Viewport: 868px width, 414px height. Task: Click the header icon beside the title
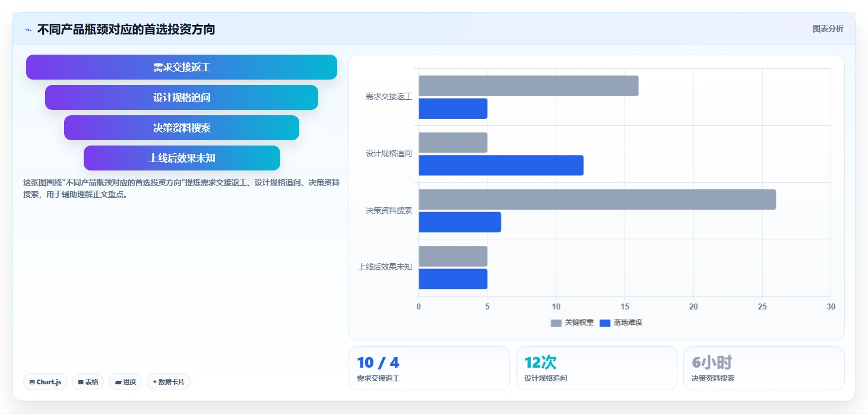coord(28,29)
